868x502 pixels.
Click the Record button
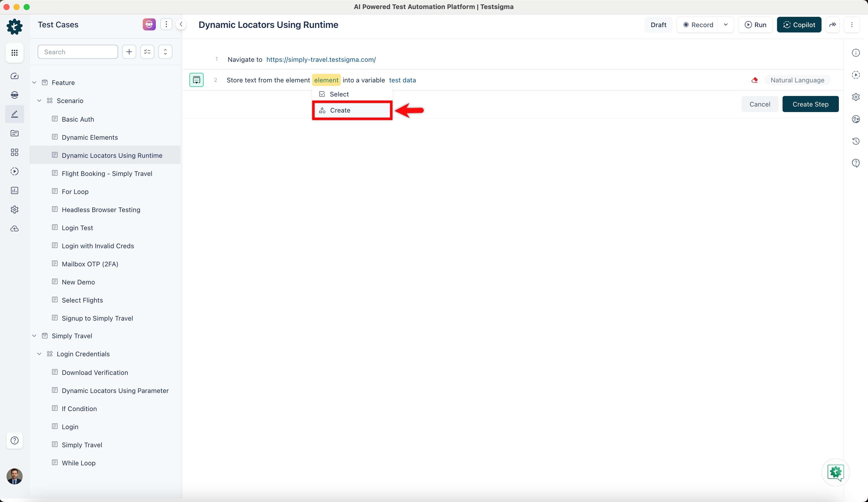coord(698,25)
